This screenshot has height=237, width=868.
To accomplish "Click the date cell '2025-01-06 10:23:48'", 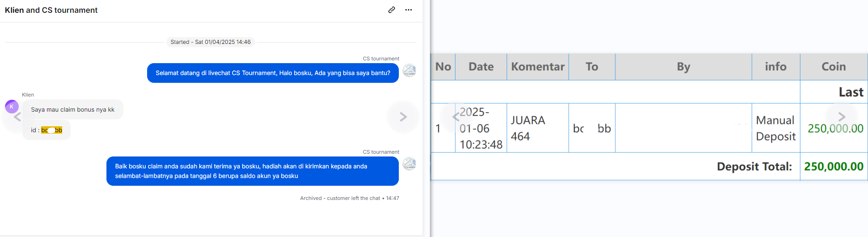I will [x=481, y=128].
